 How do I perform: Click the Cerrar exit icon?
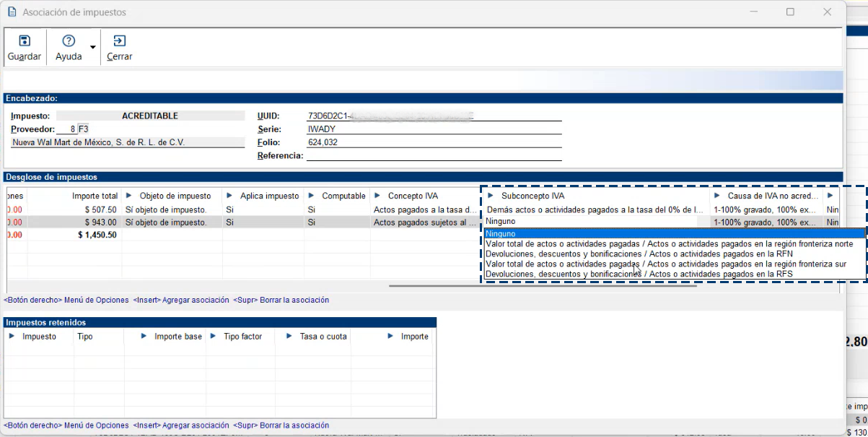[119, 41]
